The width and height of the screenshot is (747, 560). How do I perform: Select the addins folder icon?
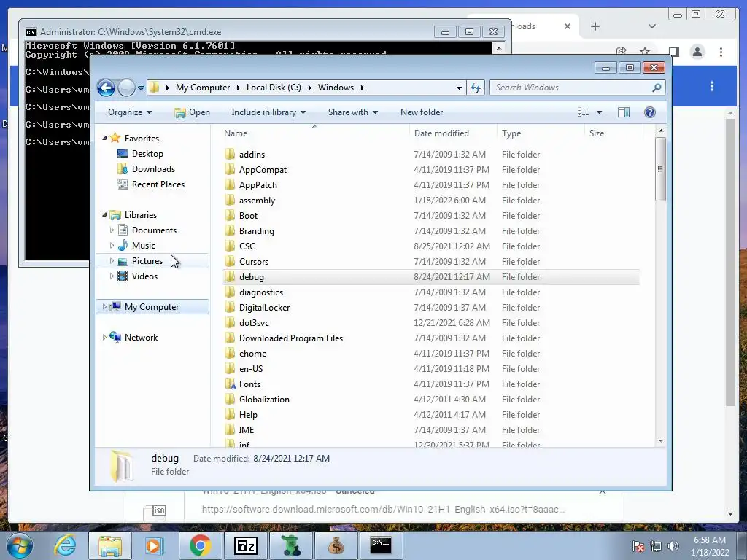(x=230, y=155)
